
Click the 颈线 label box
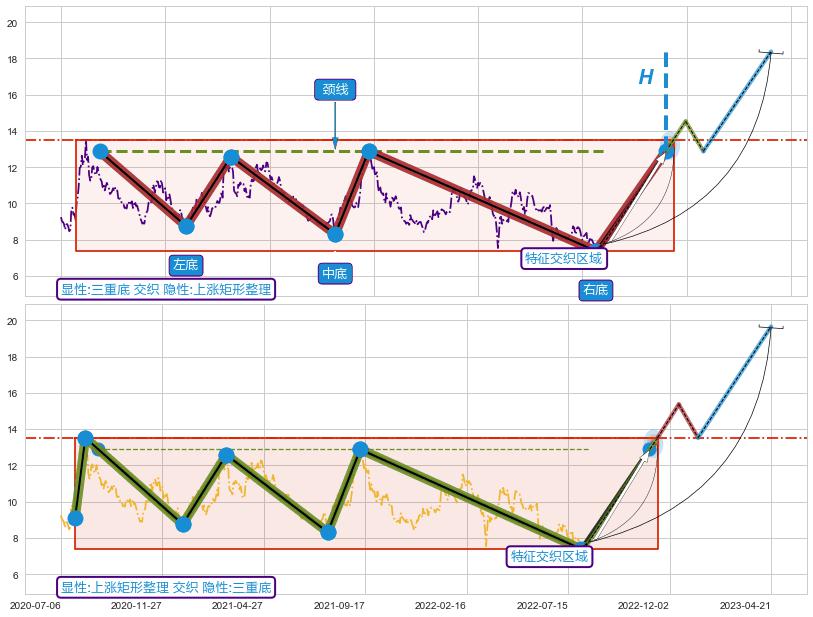coord(335,90)
